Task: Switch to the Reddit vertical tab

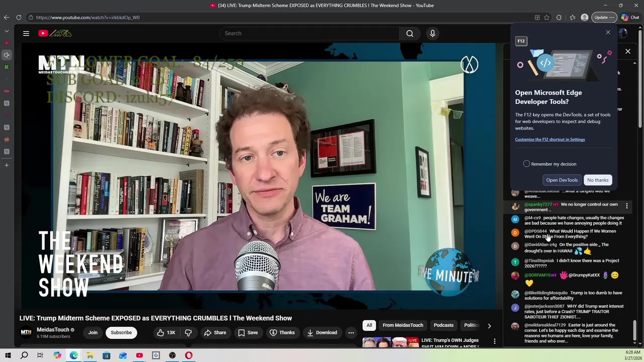Action: point(7,139)
